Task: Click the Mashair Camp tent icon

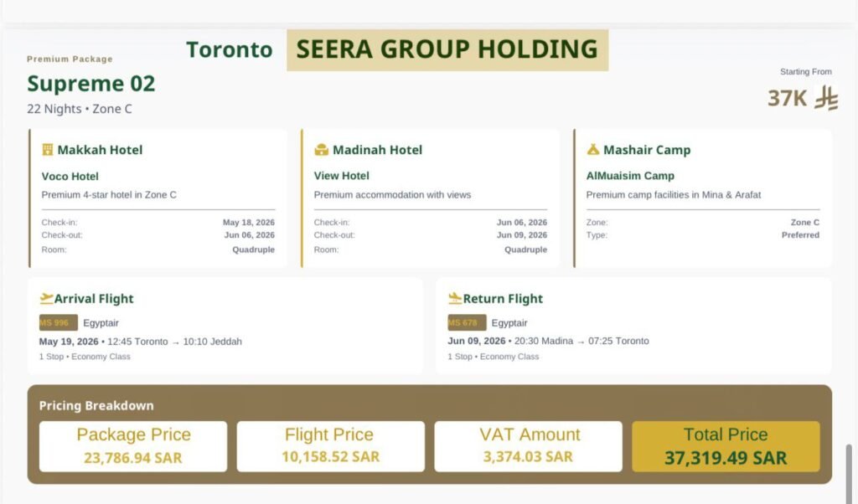Action: point(593,150)
